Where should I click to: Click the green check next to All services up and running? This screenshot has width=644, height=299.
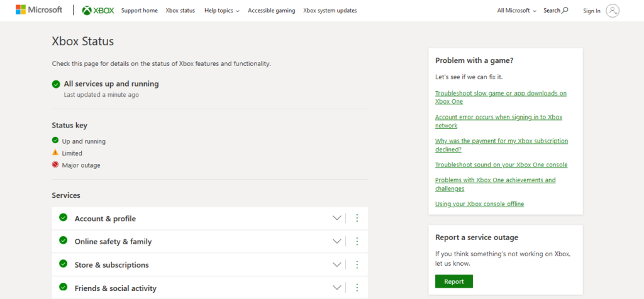click(56, 84)
